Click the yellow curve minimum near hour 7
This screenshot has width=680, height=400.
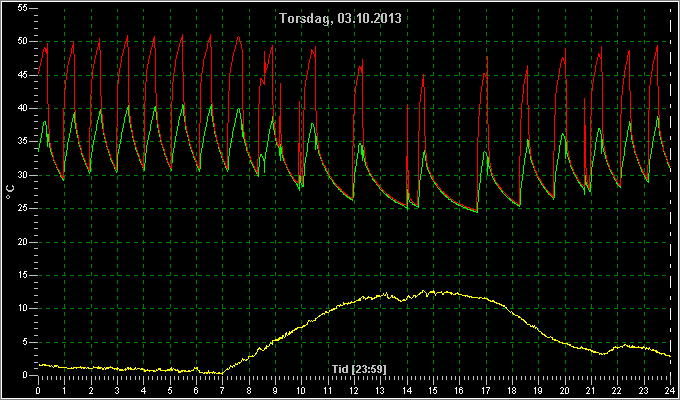click(x=220, y=373)
